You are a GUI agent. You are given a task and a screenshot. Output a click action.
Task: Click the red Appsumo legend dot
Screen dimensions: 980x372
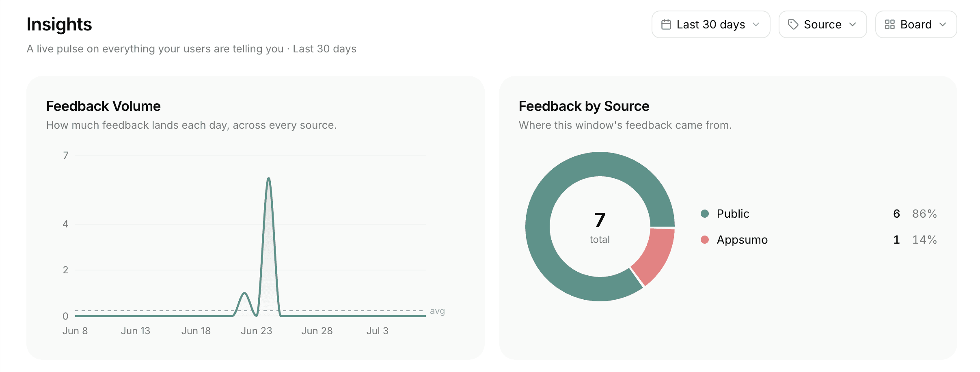pos(705,240)
